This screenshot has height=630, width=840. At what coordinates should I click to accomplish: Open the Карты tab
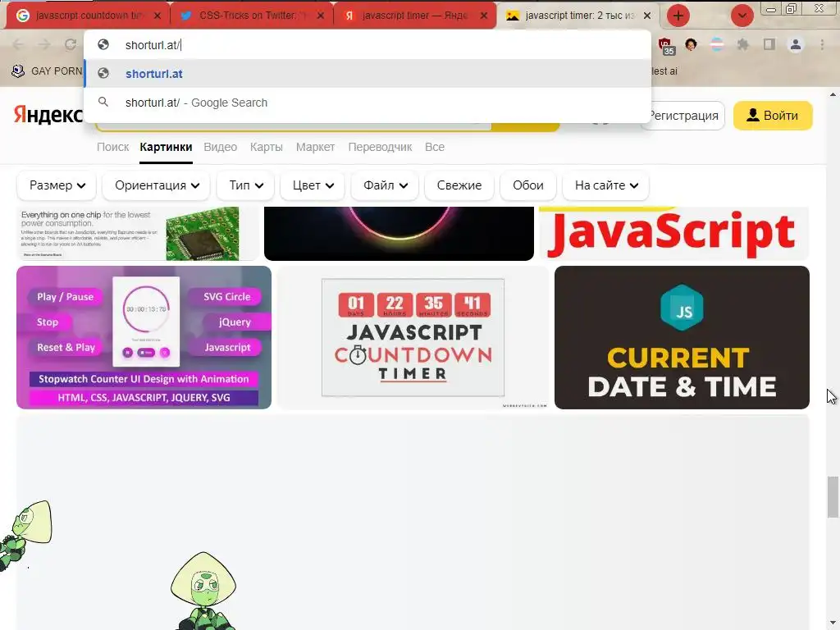(x=267, y=147)
